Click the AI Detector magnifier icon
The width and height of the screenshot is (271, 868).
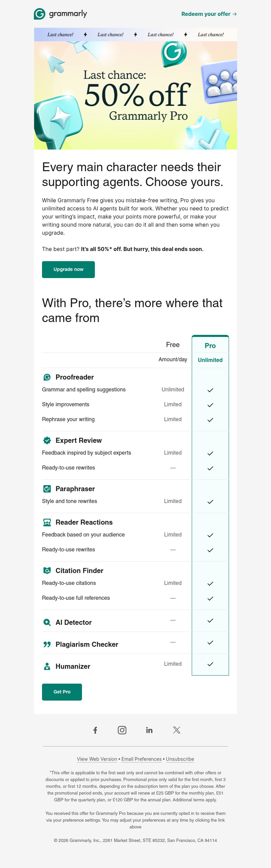(46, 622)
